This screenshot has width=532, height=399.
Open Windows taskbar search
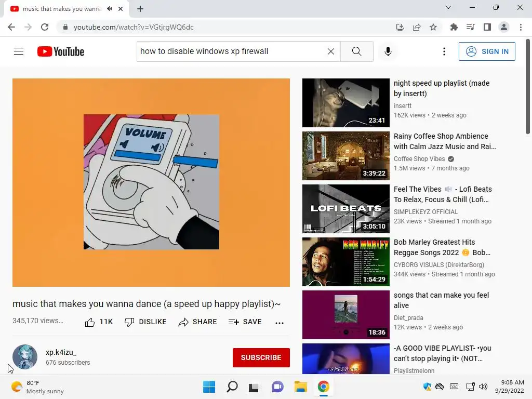(232, 387)
